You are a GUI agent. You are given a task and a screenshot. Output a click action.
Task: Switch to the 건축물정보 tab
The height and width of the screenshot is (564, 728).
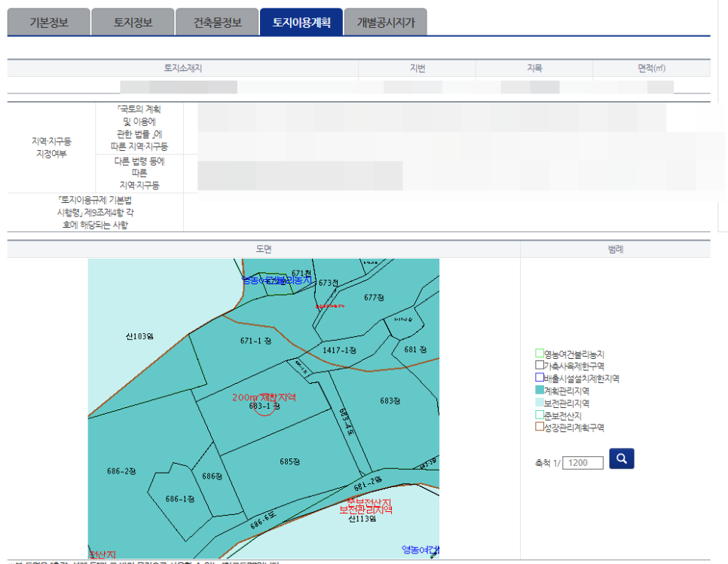216,22
